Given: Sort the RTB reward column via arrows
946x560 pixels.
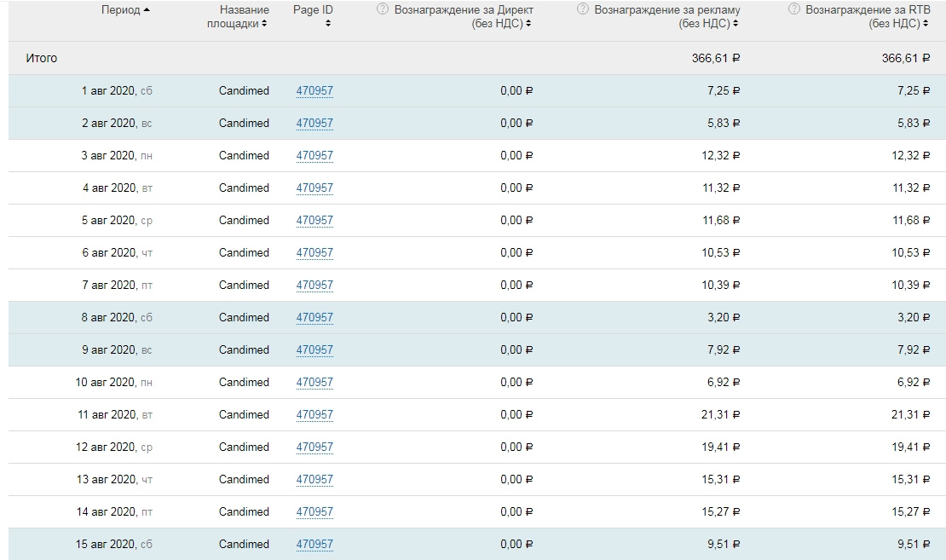Looking at the screenshot, I should coord(926,24).
